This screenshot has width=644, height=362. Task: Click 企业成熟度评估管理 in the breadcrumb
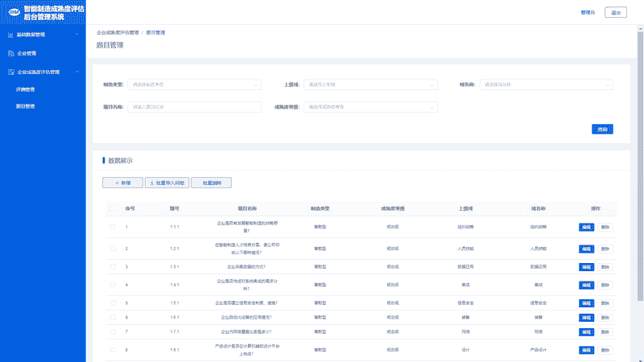coord(118,32)
